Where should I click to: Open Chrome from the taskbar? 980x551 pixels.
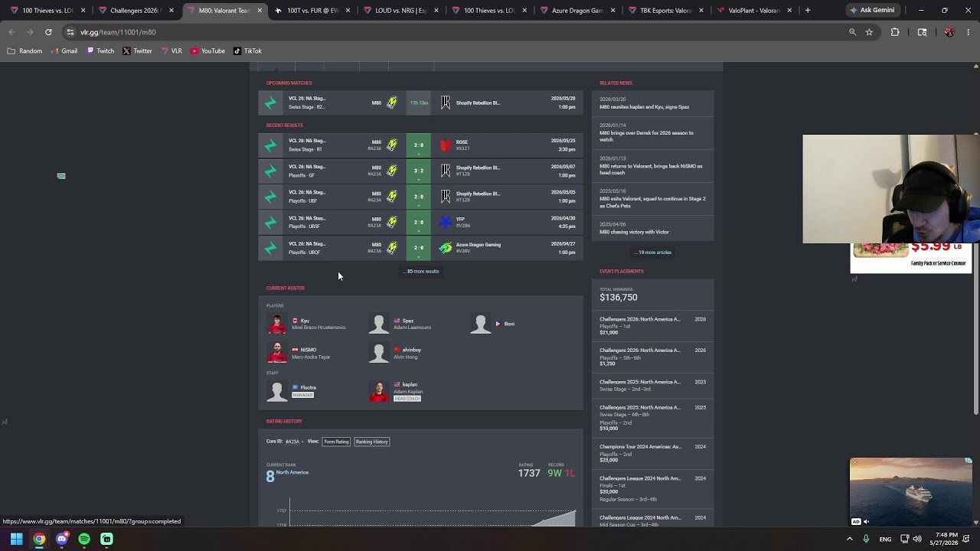39,539
